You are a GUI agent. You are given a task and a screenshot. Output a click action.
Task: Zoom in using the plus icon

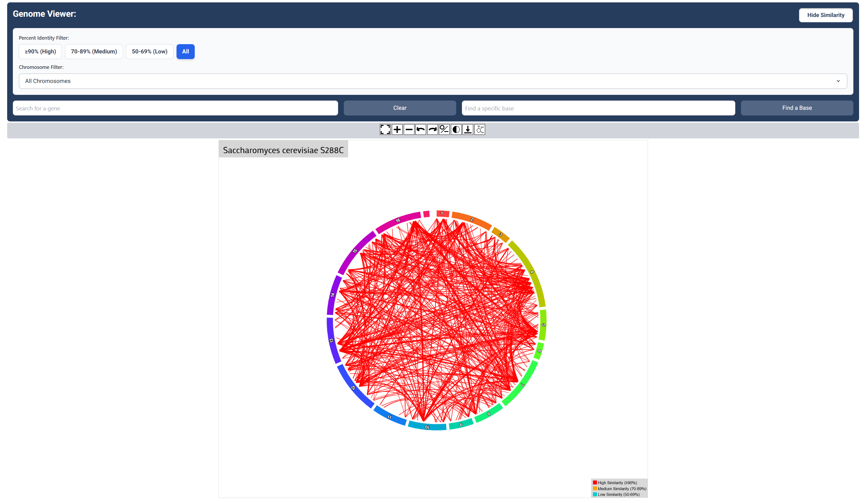397,129
